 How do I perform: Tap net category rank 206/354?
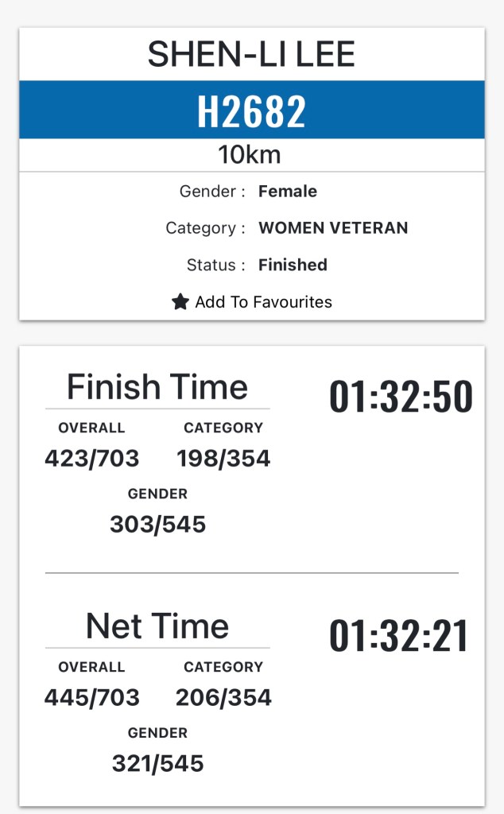point(223,698)
